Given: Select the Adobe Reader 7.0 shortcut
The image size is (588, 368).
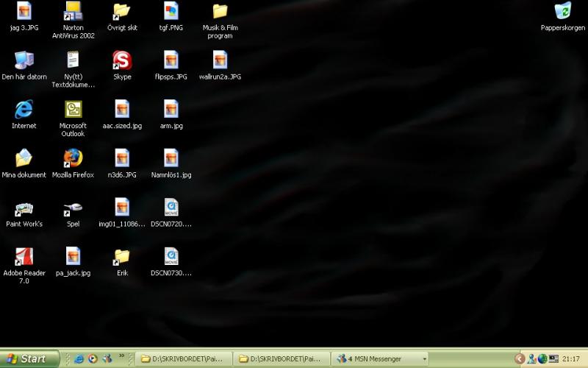Looking at the screenshot, I should tap(24, 257).
